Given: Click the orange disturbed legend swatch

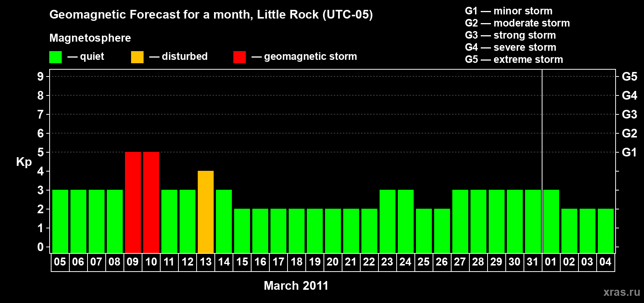Looking at the screenshot, I should (138, 57).
